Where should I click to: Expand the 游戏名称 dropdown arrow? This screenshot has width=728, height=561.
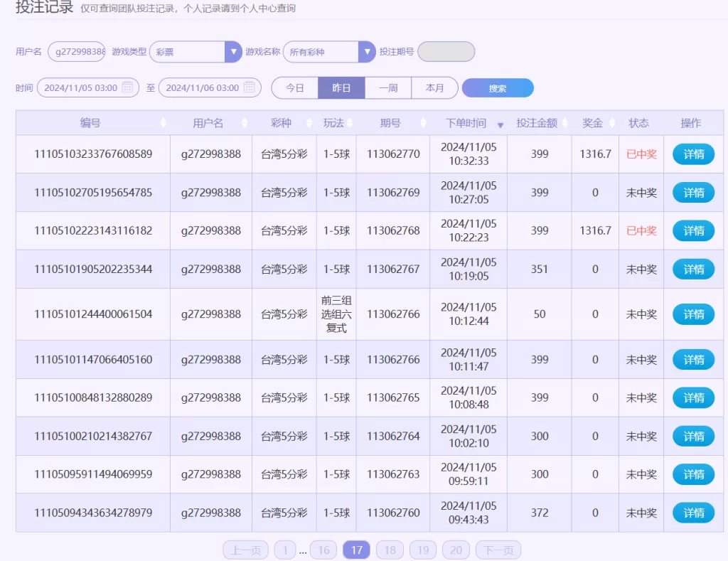pos(367,51)
